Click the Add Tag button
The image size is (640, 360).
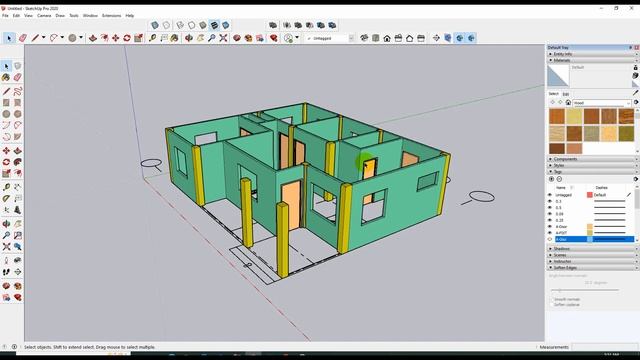tap(551, 179)
